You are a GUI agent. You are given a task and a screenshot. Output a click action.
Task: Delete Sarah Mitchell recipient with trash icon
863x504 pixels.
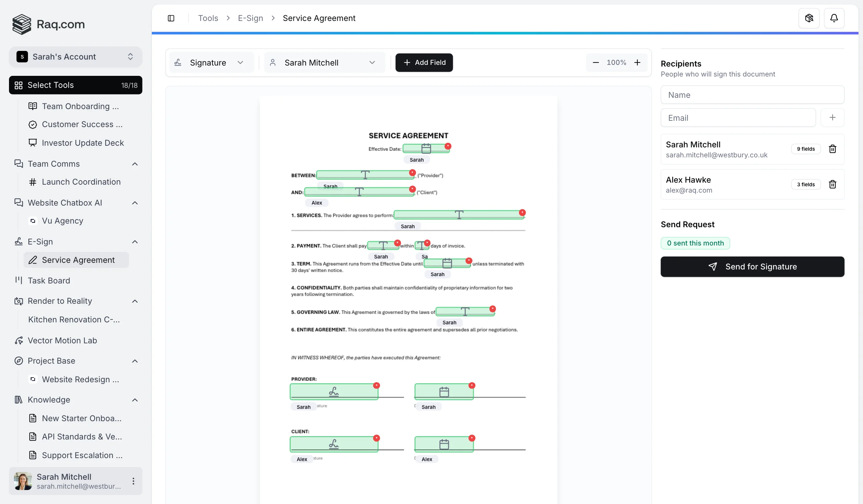(832, 149)
